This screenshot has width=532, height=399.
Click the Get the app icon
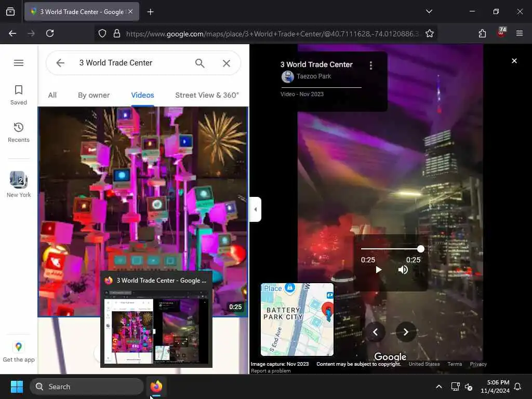19,352
